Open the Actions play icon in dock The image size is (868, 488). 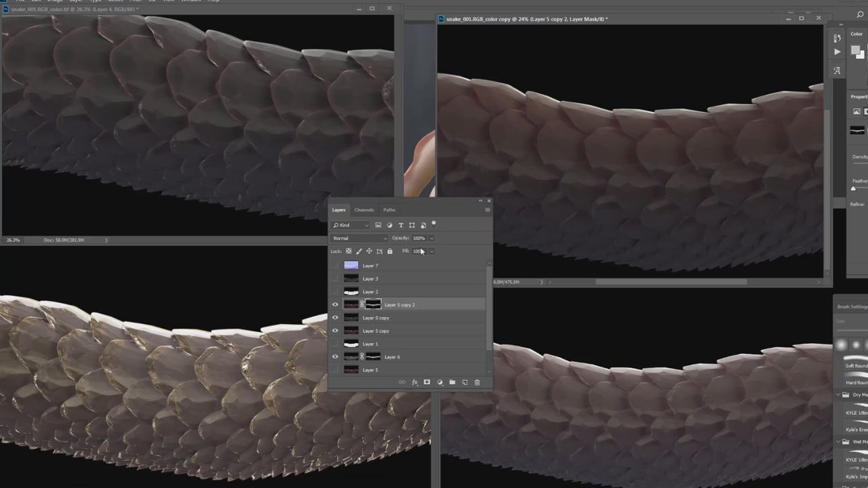click(837, 52)
